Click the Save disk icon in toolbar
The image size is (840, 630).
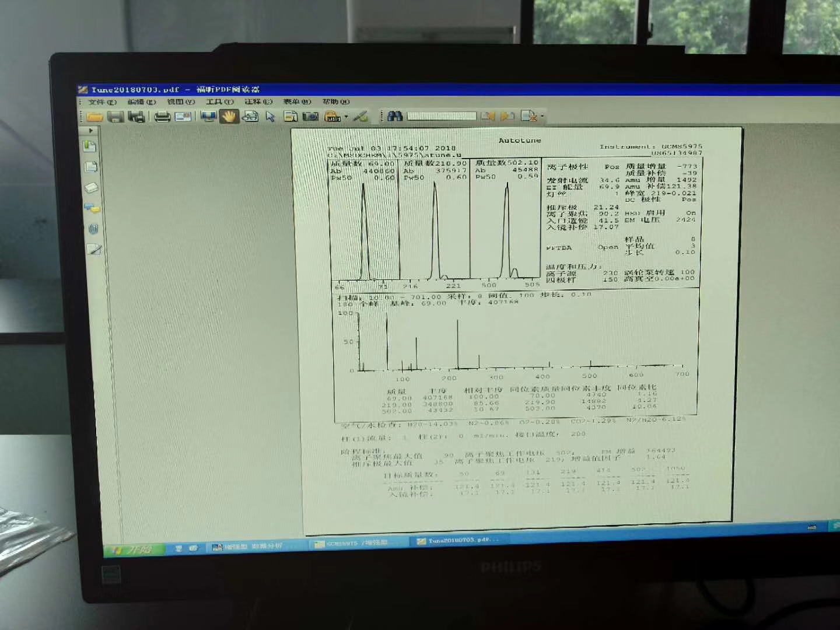tap(116, 117)
